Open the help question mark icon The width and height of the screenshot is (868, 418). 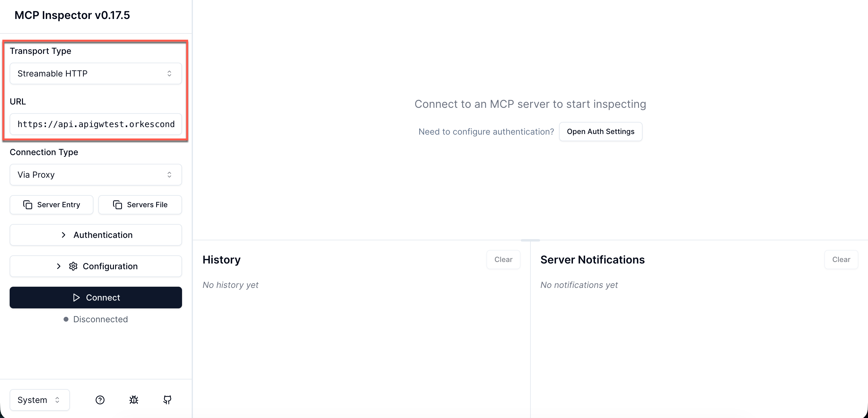click(x=100, y=400)
